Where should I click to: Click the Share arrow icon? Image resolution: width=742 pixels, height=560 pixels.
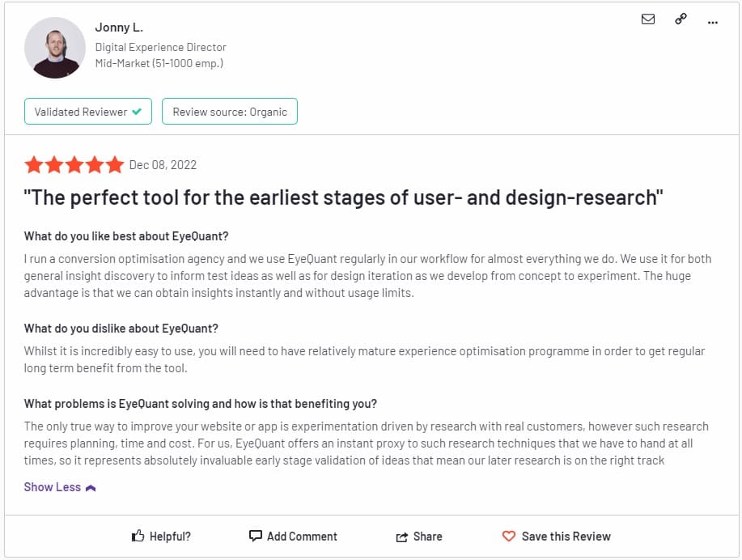click(402, 537)
